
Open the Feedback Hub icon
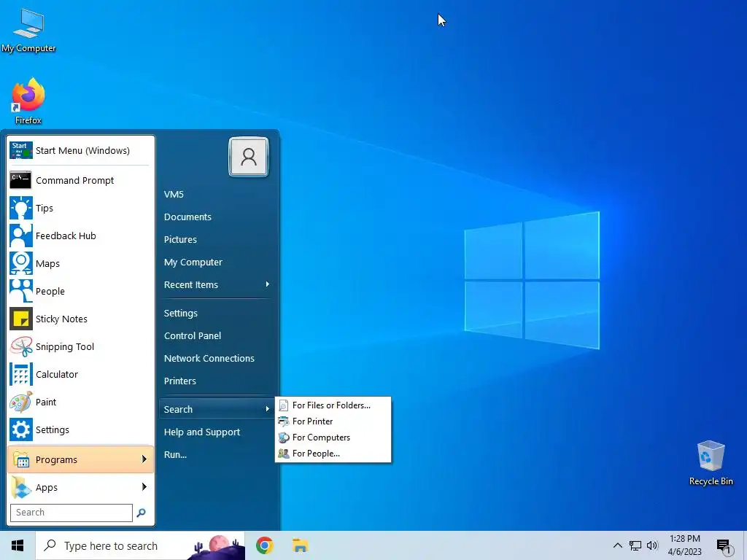coord(21,236)
